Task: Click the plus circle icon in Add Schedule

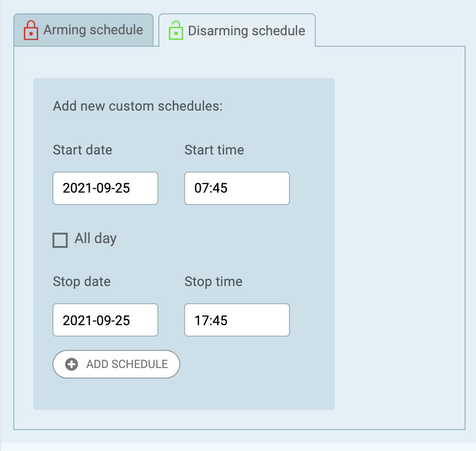Action: (72, 364)
